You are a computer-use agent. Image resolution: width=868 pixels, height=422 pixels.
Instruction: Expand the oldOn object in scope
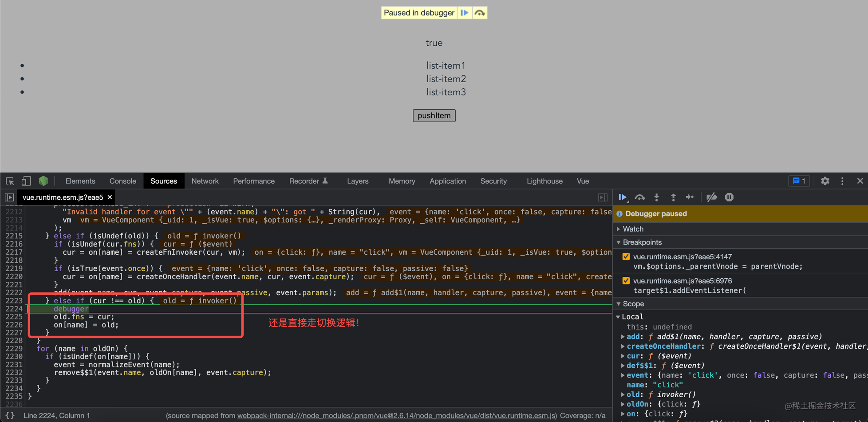623,404
